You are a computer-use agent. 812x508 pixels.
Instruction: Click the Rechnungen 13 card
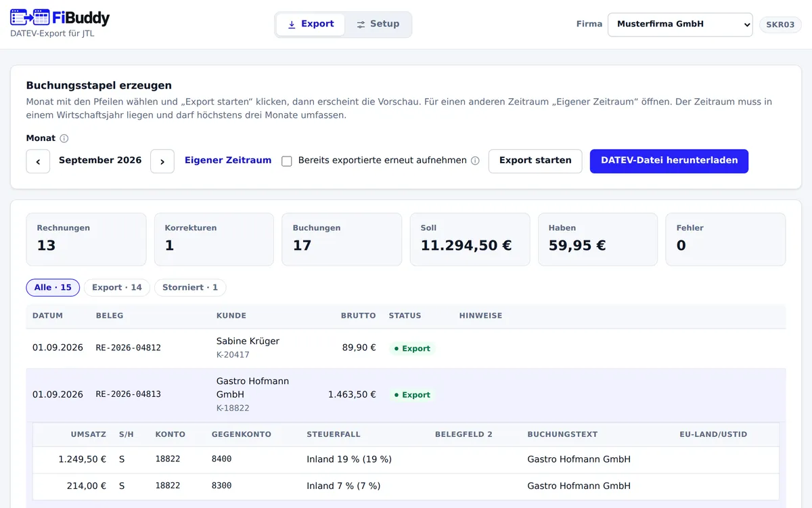pyautogui.click(x=86, y=240)
